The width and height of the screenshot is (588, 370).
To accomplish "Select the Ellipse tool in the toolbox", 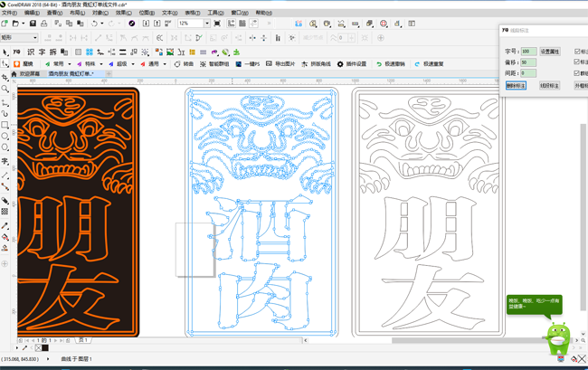I will 5,136.
